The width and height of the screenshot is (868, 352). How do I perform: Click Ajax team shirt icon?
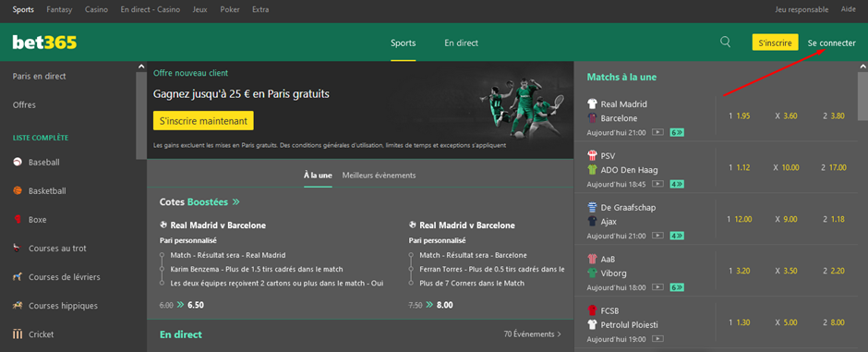coord(592,222)
